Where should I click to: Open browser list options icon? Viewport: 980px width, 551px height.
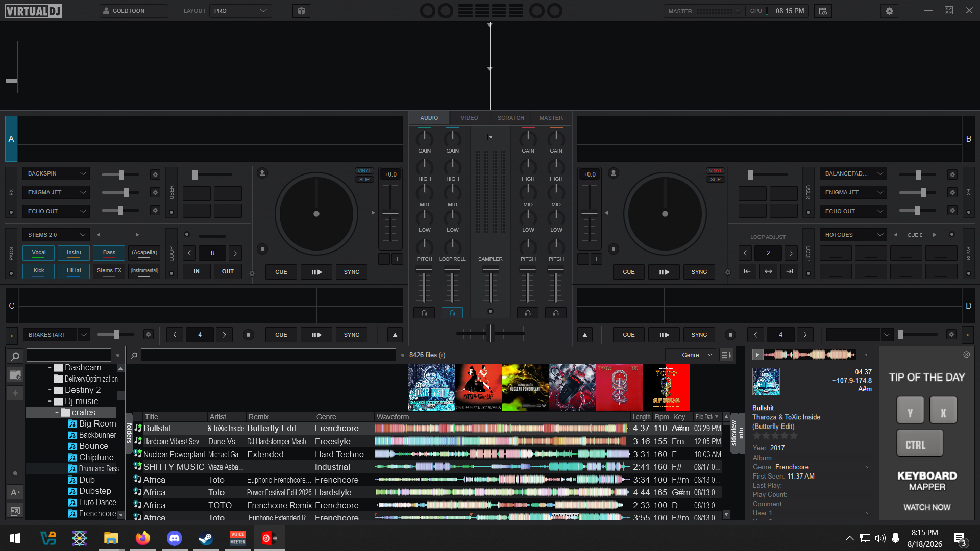click(726, 355)
